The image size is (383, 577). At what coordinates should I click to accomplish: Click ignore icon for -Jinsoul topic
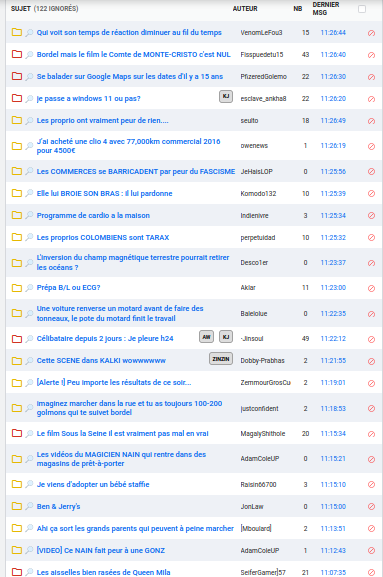pos(371,339)
